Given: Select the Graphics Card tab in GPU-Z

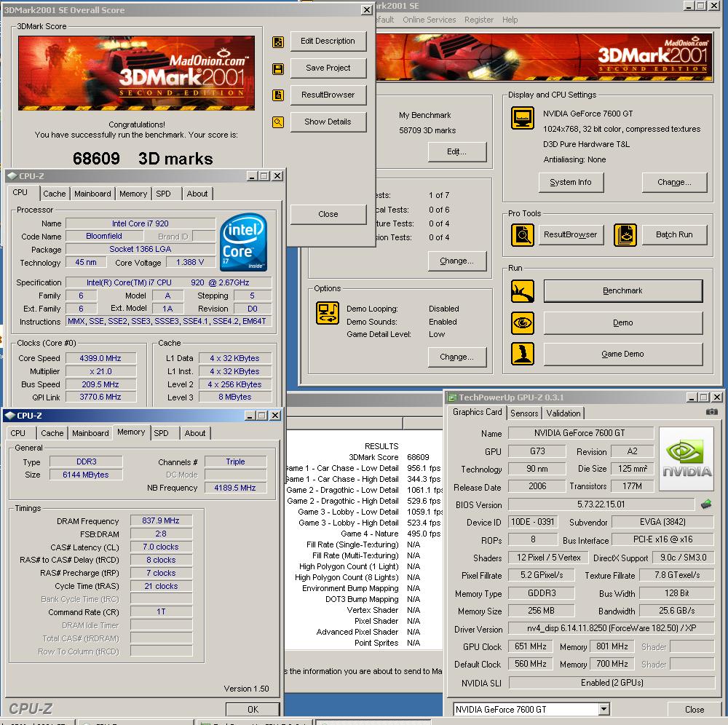Looking at the screenshot, I should click(478, 412).
